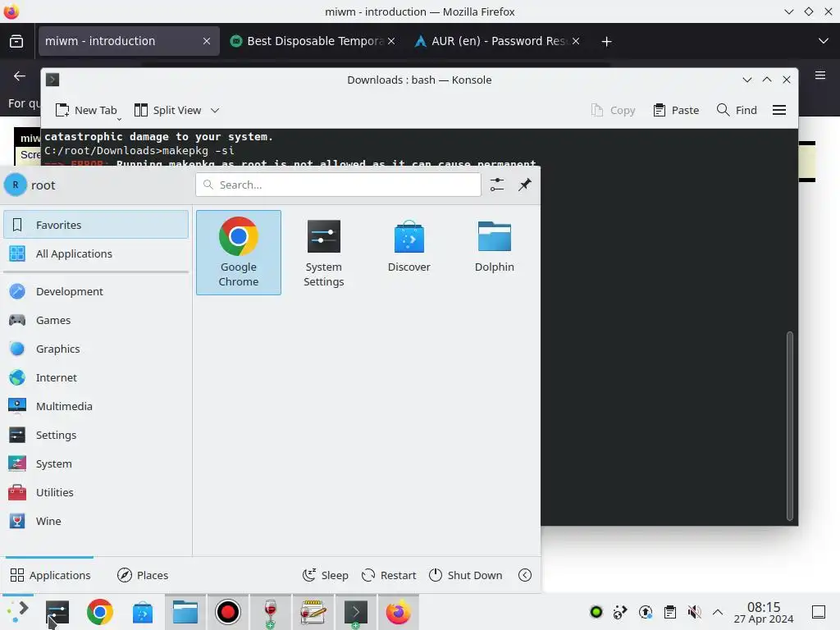This screenshot has height=630, width=840.
Task: Open Multimedia category in launcher
Action: pos(96,406)
